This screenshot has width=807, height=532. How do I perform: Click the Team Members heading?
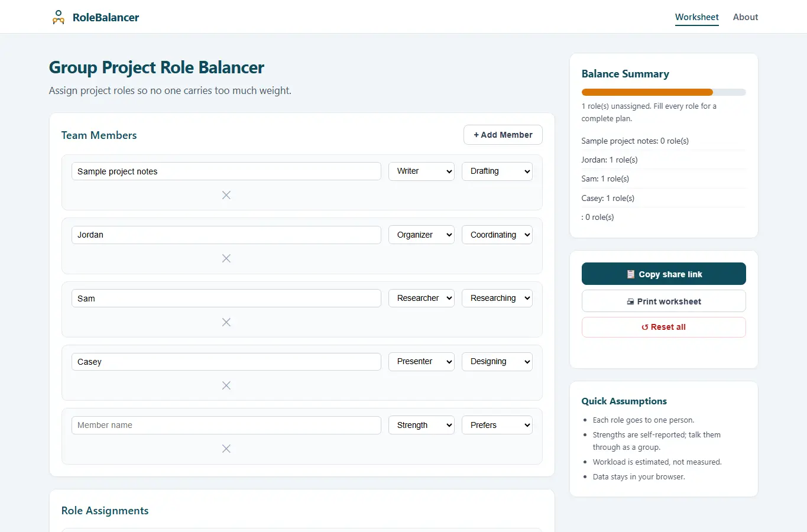tap(99, 135)
